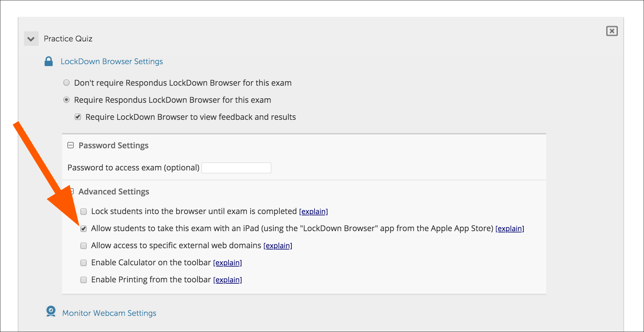Enable Lock students into the browser checkbox

pyautogui.click(x=84, y=212)
